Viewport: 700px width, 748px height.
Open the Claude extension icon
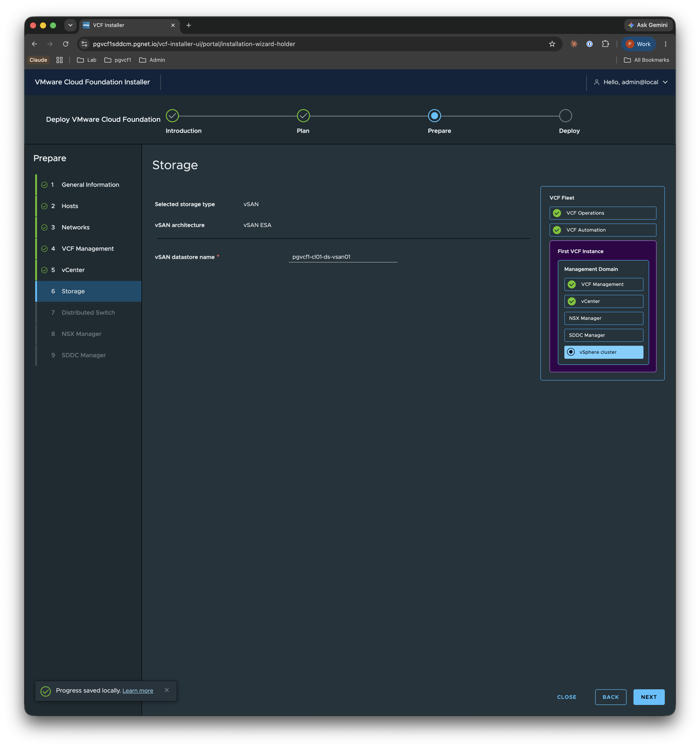click(x=574, y=44)
